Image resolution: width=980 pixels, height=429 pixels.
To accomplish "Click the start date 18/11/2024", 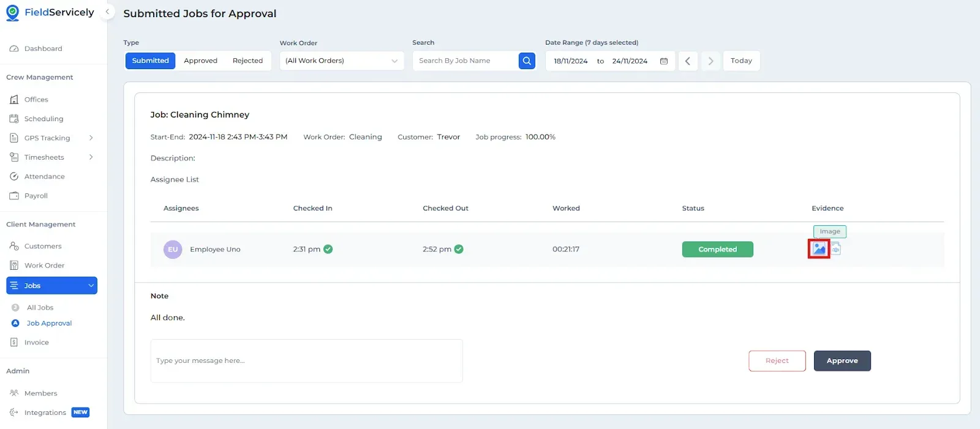I will click(570, 61).
